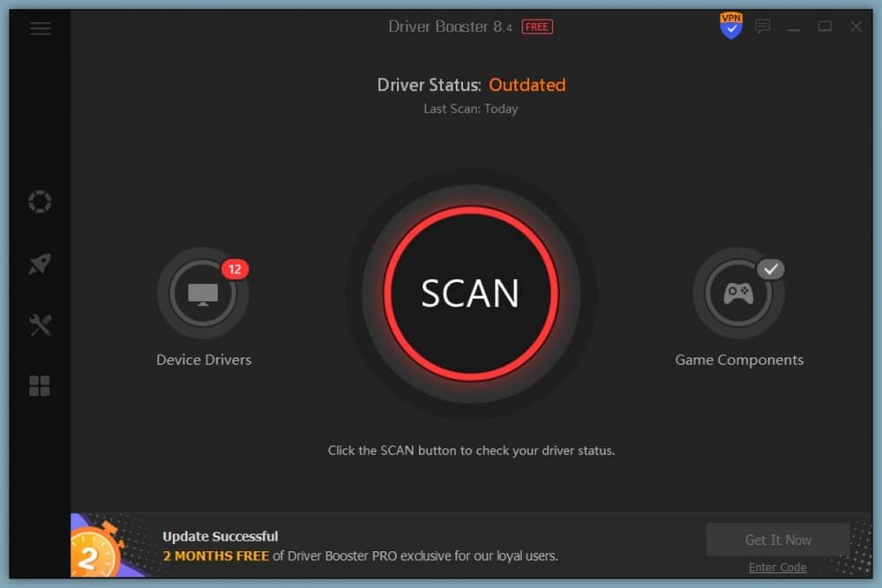The width and height of the screenshot is (882, 588).
Task: Open the Enter Code link
Action: [777, 567]
